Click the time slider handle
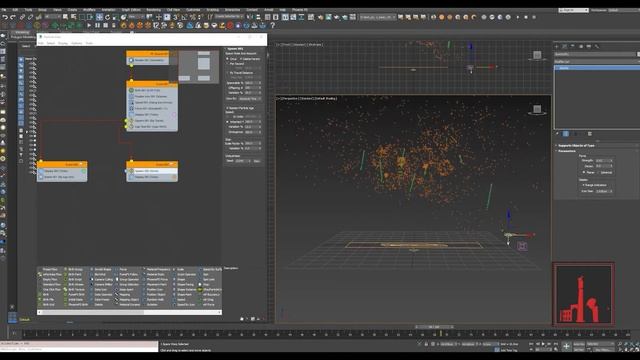The width and height of the screenshot is (640, 360). click(434, 327)
